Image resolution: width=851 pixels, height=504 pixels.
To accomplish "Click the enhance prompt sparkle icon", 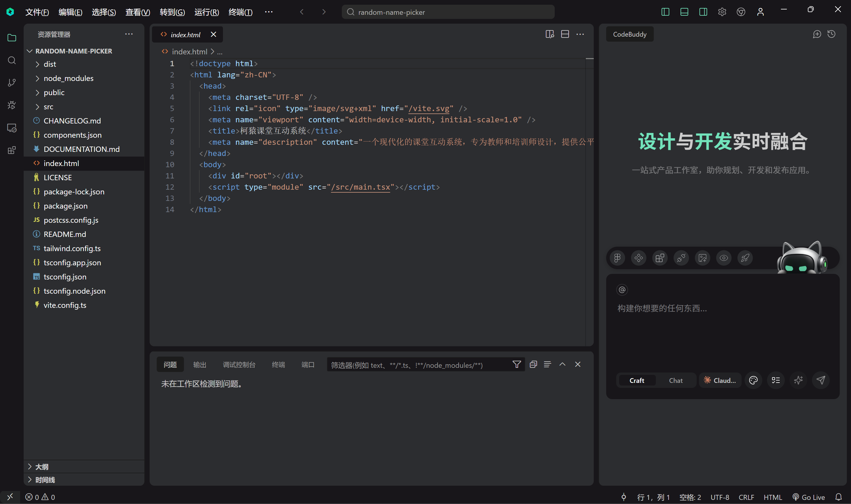I will point(798,380).
